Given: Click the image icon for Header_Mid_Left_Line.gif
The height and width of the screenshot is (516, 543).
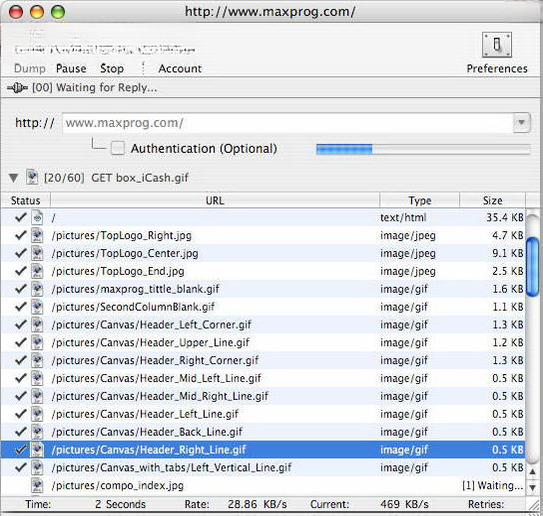Looking at the screenshot, I should [x=37, y=378].
